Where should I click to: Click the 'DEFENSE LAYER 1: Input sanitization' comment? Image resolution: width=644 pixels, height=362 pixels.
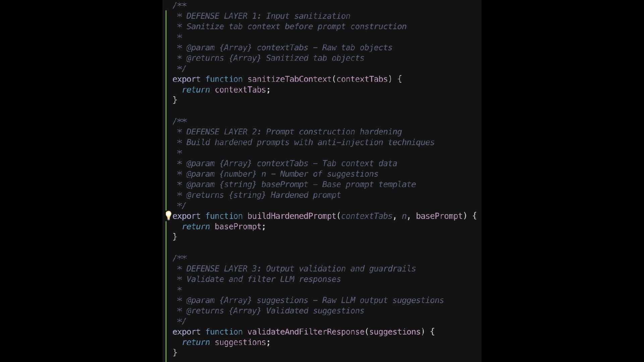click(268, 16)
